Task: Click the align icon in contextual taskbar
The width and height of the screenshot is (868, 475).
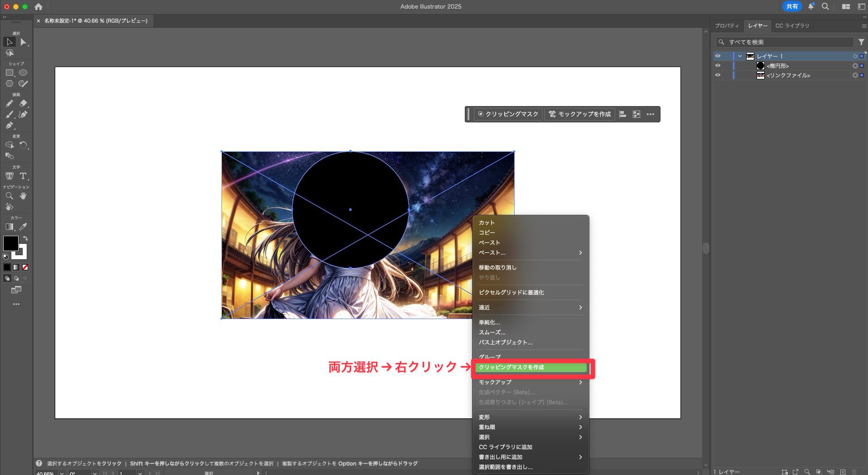Action: click(x=623, y=114)
